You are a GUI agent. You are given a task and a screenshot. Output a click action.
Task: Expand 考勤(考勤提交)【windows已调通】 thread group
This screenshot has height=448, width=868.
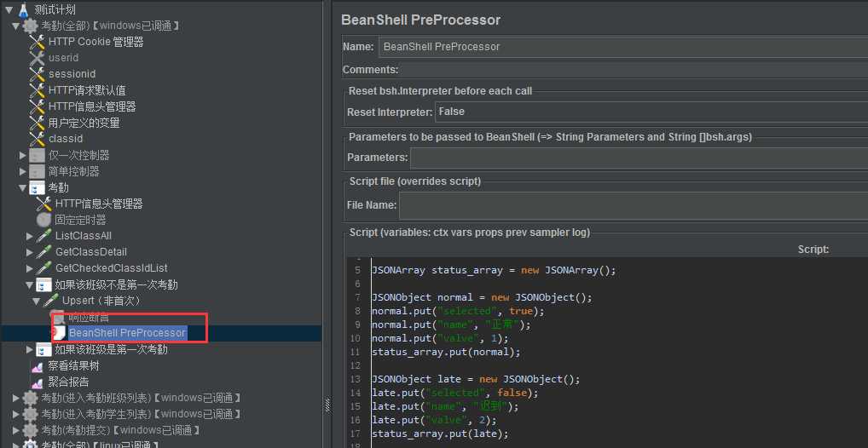16,430
